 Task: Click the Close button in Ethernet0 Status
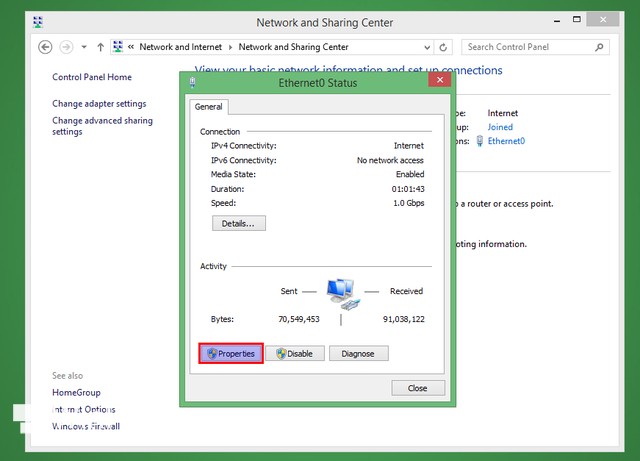pyautogui.click(x=418, y=388)
